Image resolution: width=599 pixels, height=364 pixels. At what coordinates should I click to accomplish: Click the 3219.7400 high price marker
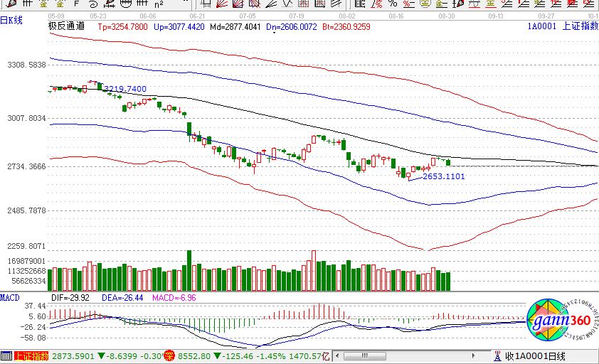[125, 89]
